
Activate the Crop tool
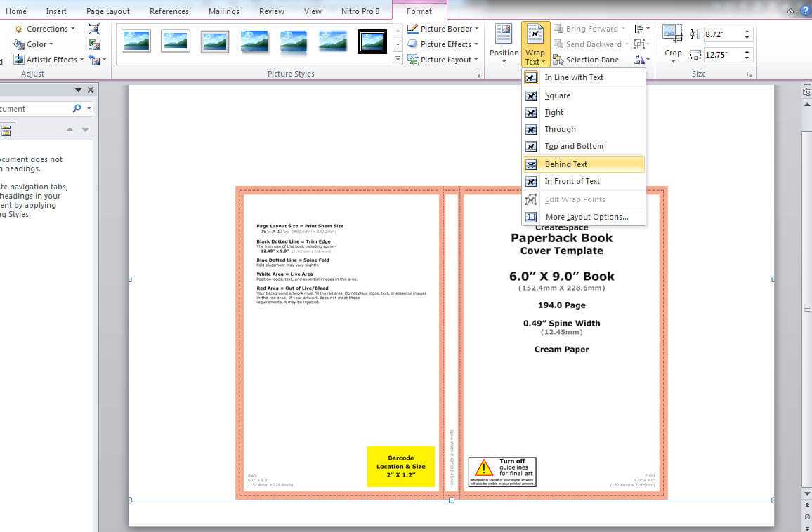[672, 42]
